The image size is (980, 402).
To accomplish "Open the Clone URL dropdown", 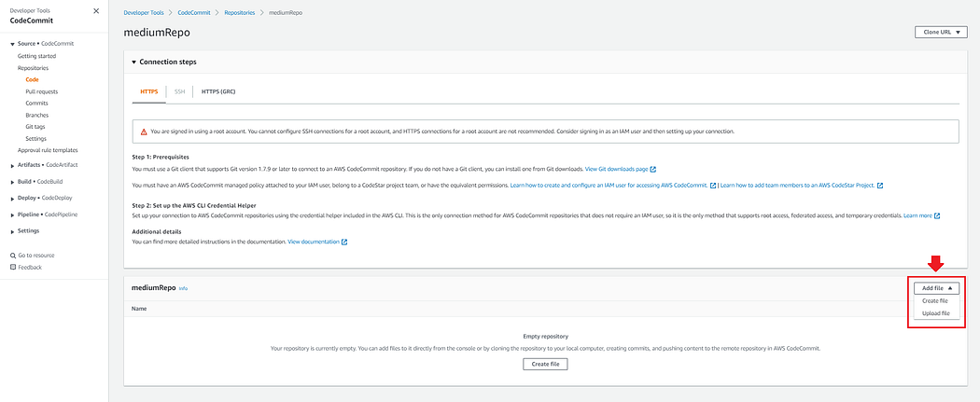I will [x=941, y=33].
